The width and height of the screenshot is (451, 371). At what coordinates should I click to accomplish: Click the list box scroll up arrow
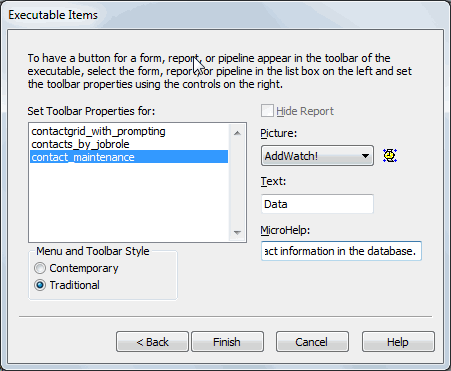click(x=237, y=133)
